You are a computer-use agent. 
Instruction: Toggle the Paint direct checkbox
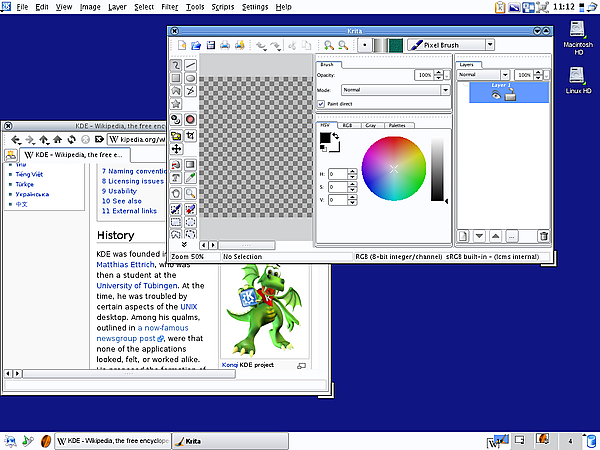pyautogui.click(x=324, y=103)
